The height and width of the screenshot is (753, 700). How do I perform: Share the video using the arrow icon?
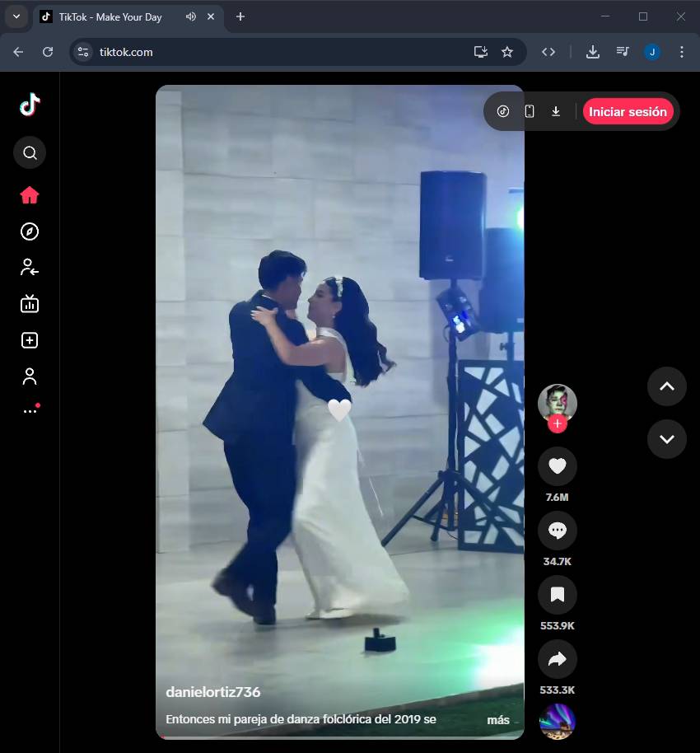coord(557,659)
